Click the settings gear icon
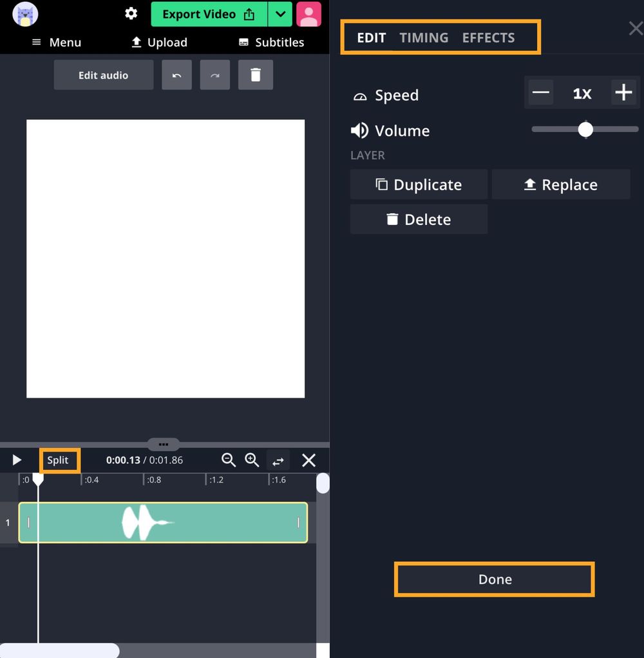The width and height of the screenshot is (644, 658). 131,14
